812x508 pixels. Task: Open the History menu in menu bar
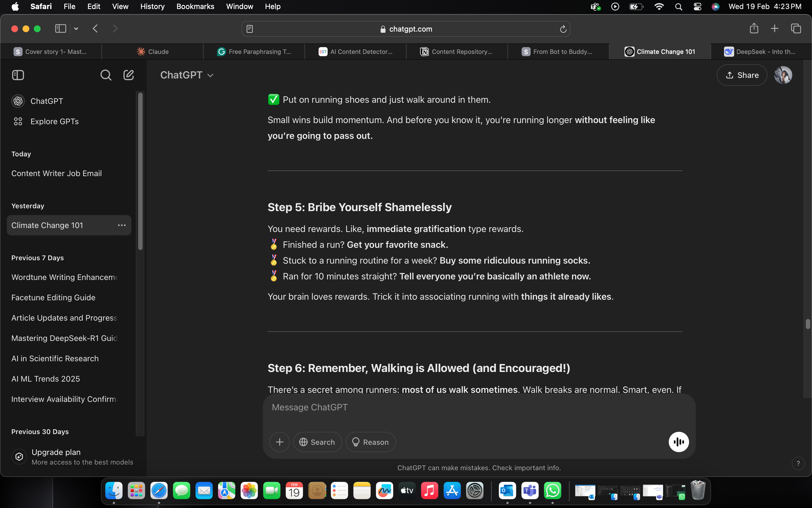(152, 6)
